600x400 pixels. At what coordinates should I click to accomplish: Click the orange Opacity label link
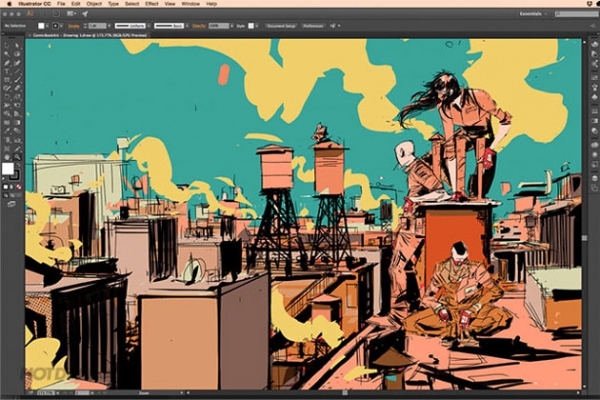[199, 26]
